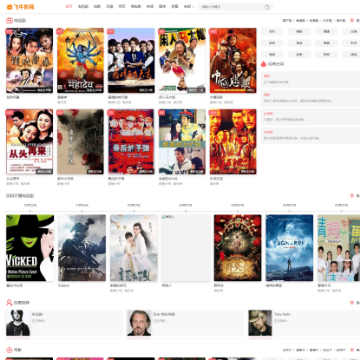Click the orange site logo icon
360x360 pixels.
point(9,7)
